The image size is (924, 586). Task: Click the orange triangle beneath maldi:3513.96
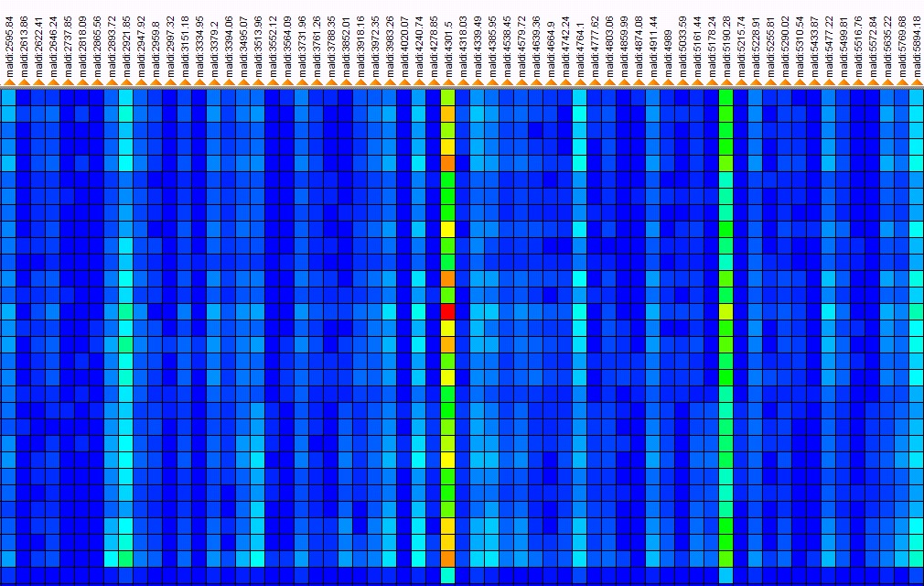click(258, 82)
